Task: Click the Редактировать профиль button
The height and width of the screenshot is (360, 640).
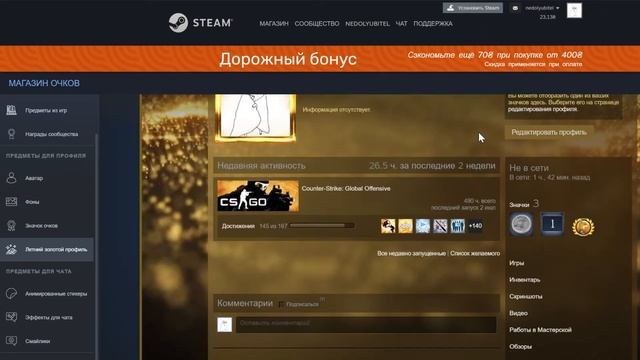Action: [549, 132]
